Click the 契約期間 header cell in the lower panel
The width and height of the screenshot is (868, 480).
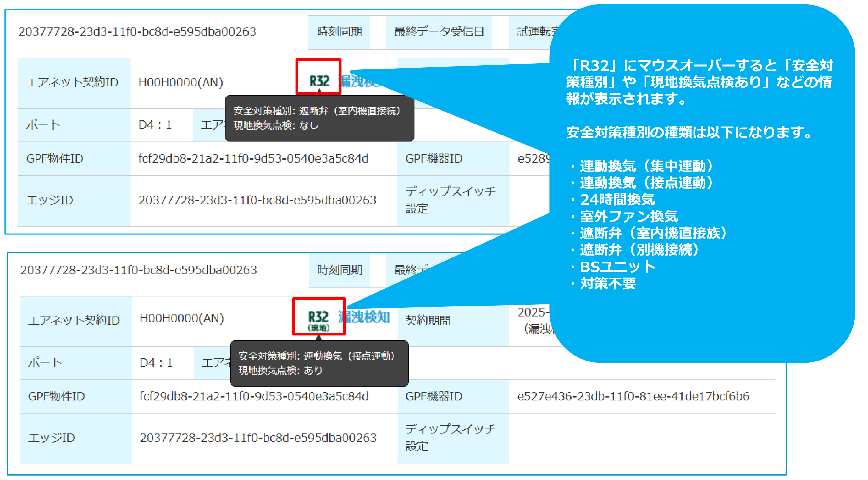click(428, 320)
